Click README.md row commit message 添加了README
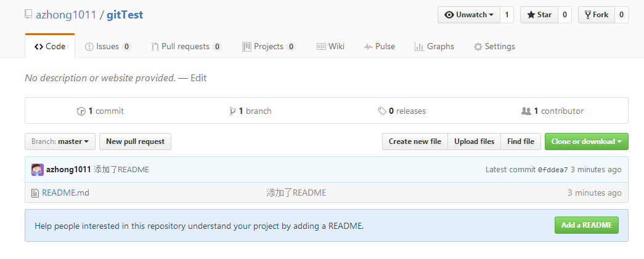 click(x=296, y=193)
